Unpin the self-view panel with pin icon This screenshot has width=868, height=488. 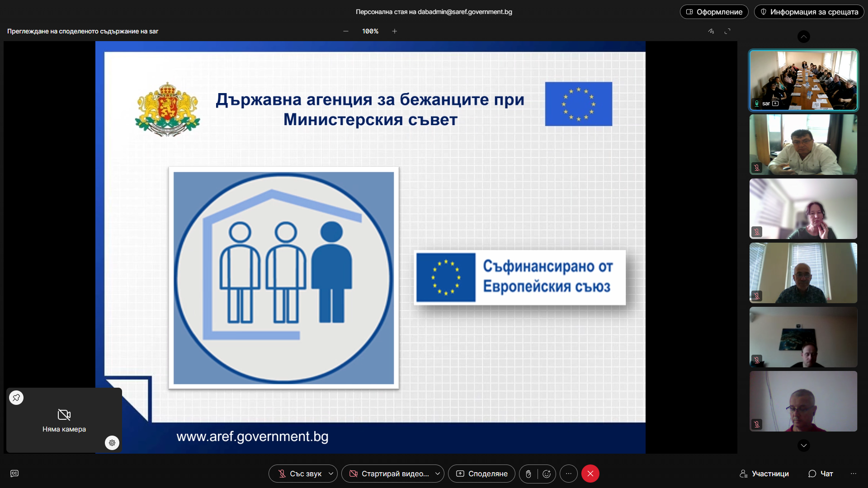(16, 398)
